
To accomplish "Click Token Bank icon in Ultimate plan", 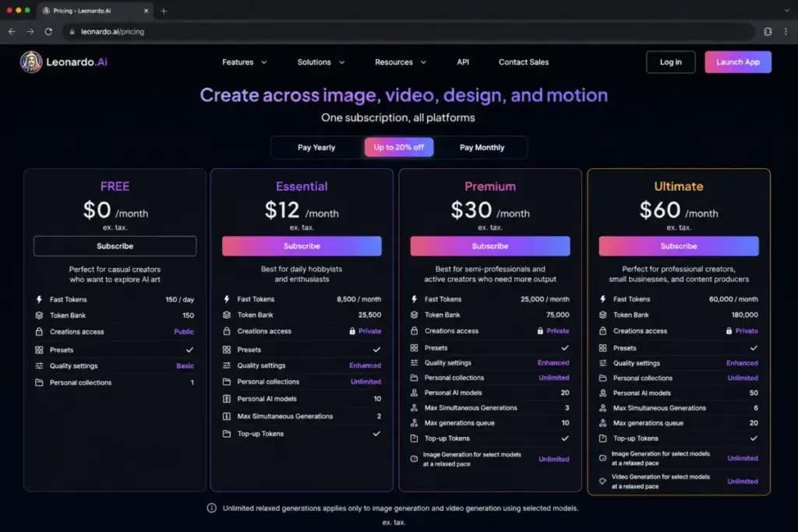I will click(x=602, y=315).
